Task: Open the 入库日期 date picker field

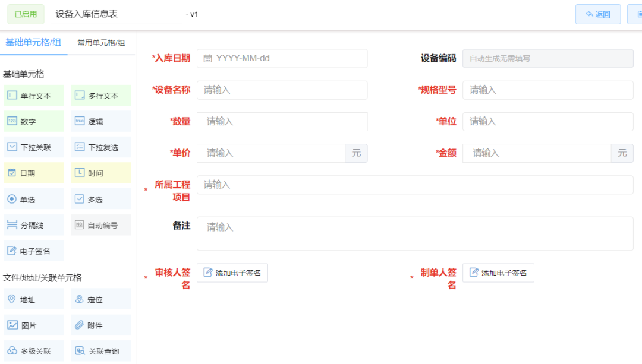Action: point(282,58)
